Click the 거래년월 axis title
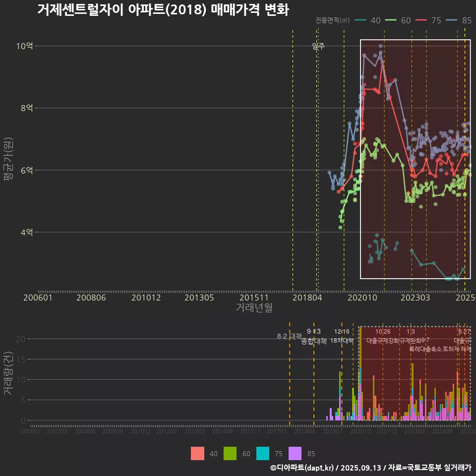This screenshot has width=476, height=476. click(254, 307)
